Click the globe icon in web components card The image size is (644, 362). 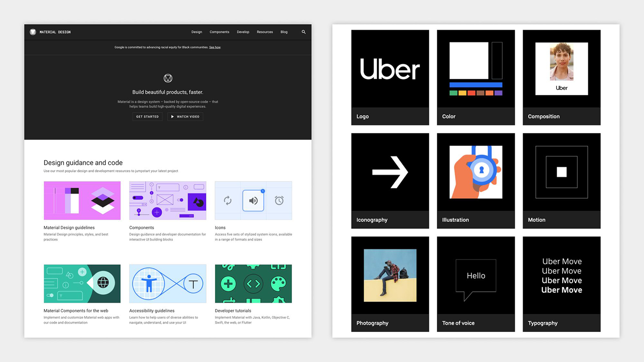103,282
